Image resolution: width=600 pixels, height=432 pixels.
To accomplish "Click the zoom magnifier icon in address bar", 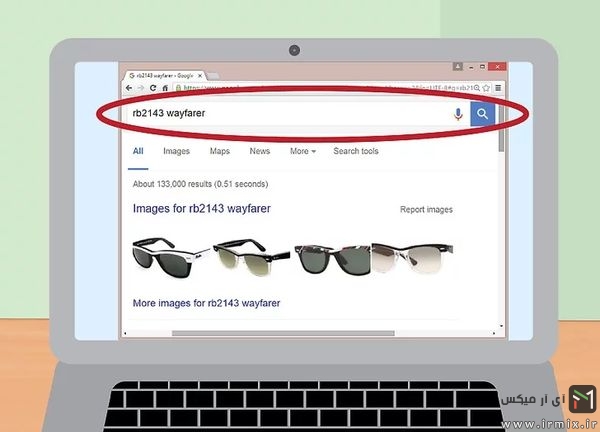I will point(477,88).
